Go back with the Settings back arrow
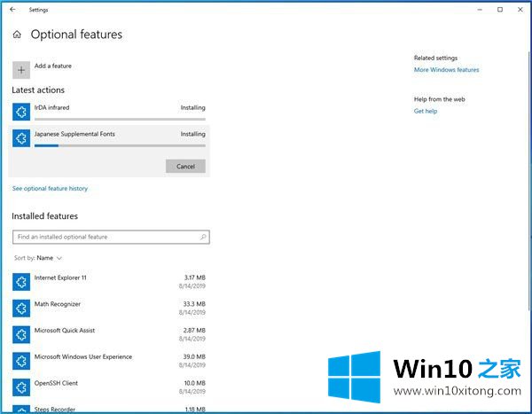Screen dimensions: 532x414 click(12, 10)
